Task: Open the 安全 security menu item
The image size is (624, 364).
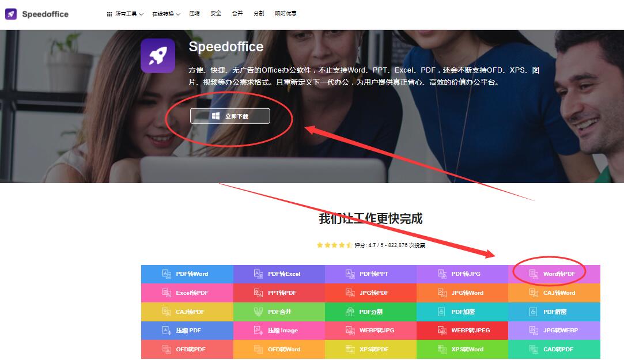Action: tap(215, 13)
